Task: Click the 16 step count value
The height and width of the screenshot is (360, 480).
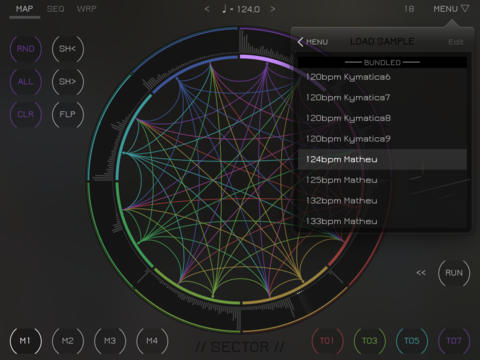Action: tap(409, 9)
